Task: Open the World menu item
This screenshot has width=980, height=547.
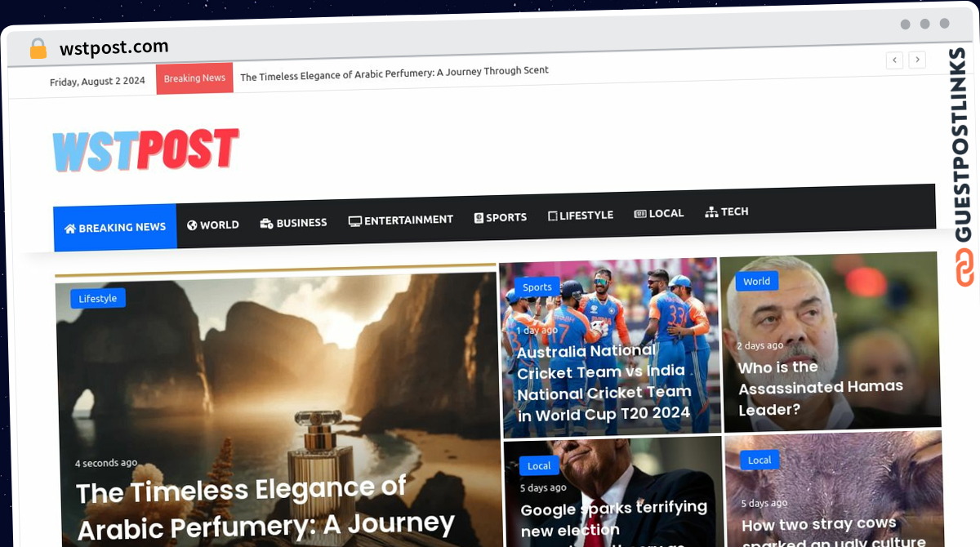Action: tap(213, 225)
